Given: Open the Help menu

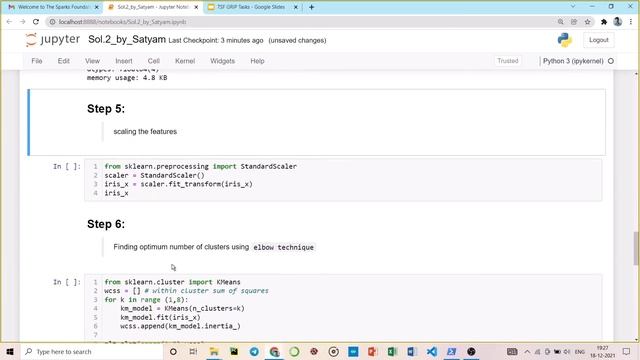Looking at the screenshot, I should click(257, 61).
